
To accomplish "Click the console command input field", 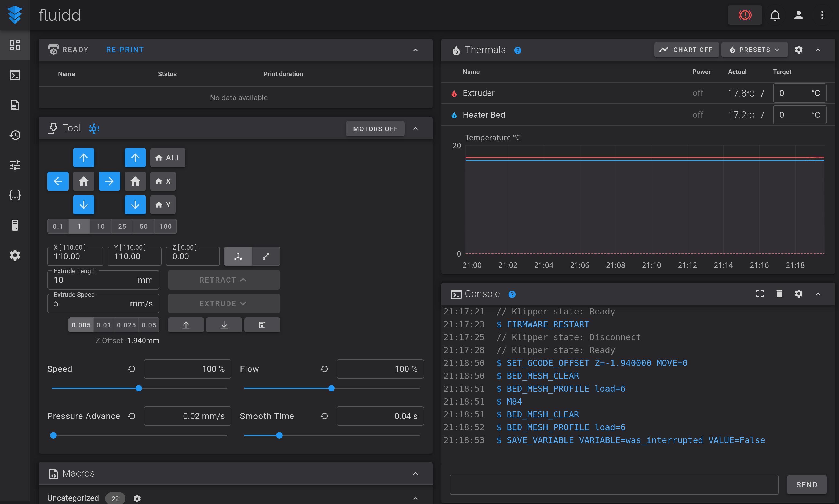I will [612, 484].
